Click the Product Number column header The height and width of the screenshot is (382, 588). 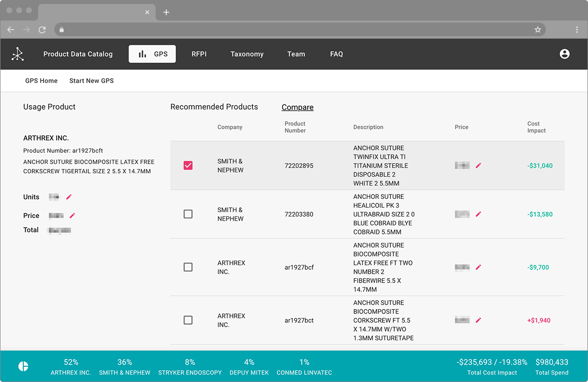(x=295, y=127)
